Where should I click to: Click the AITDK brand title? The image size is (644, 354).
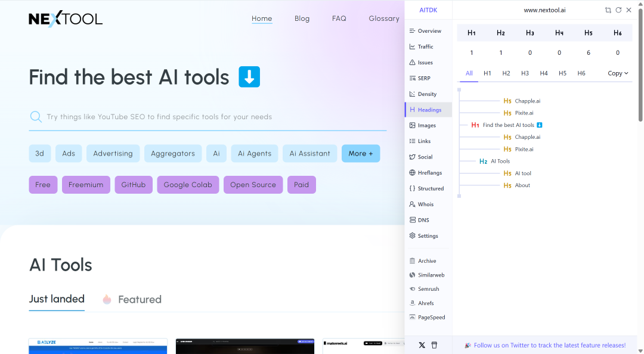428,10
